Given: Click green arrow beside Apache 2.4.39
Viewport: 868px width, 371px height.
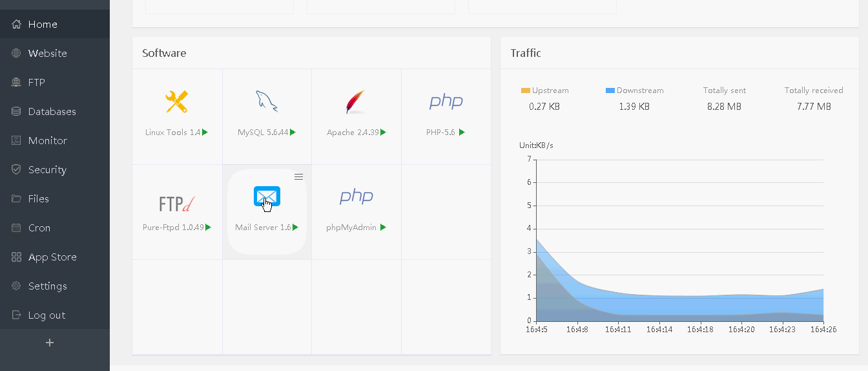Looking at the screenshot, I should pyautogui.click(x=383, y=132).
